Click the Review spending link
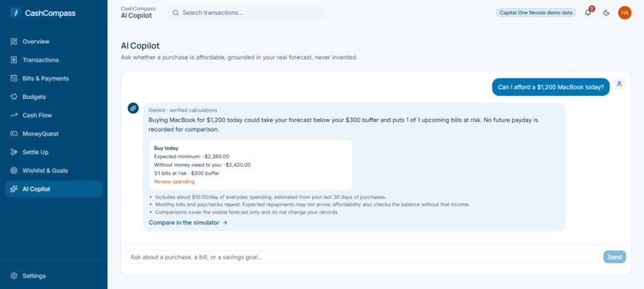This screenshot has width=644, height=289. (x=174, y=181)
